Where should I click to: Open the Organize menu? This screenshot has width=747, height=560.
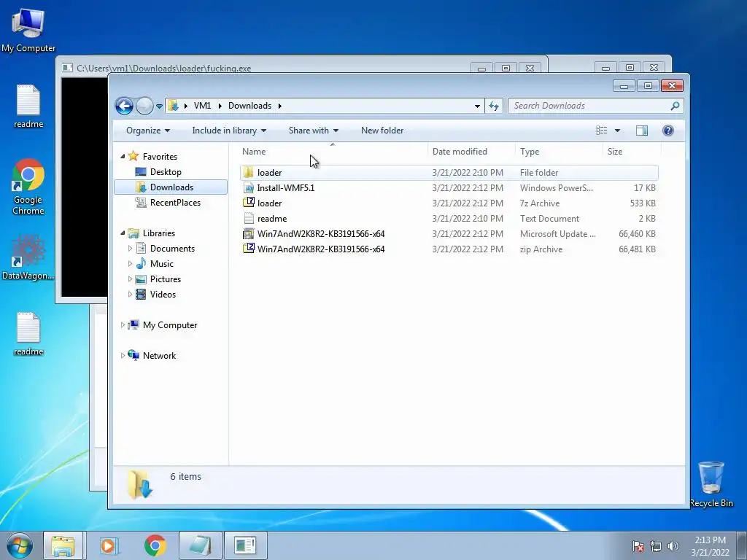tap(147, 131)
